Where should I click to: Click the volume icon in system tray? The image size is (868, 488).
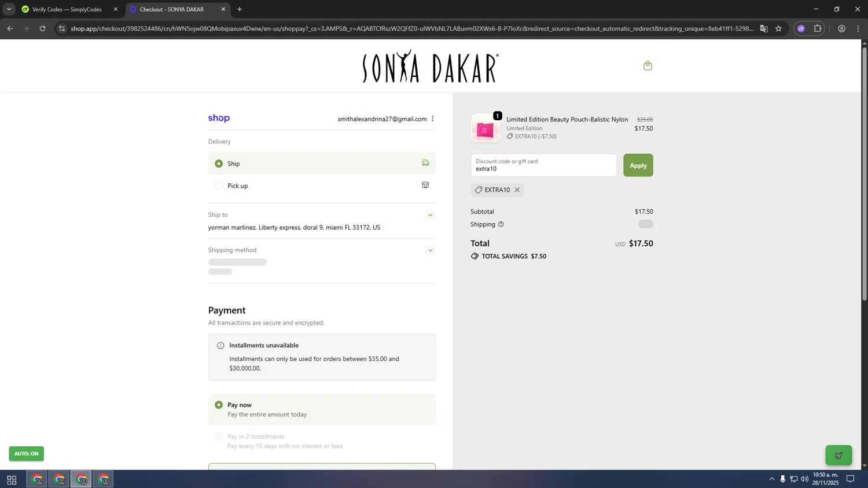(804, 479)
